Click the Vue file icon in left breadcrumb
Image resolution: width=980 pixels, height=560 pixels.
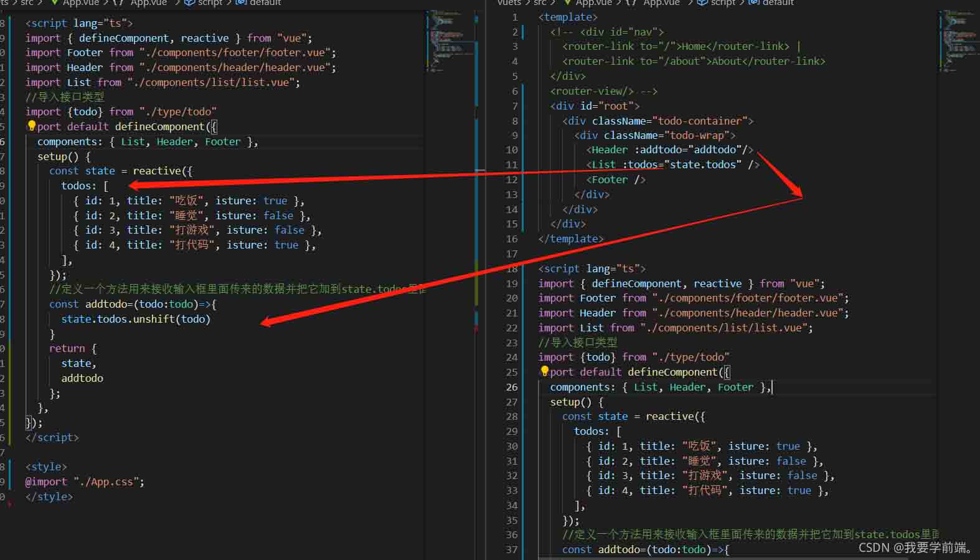[54, 2]
